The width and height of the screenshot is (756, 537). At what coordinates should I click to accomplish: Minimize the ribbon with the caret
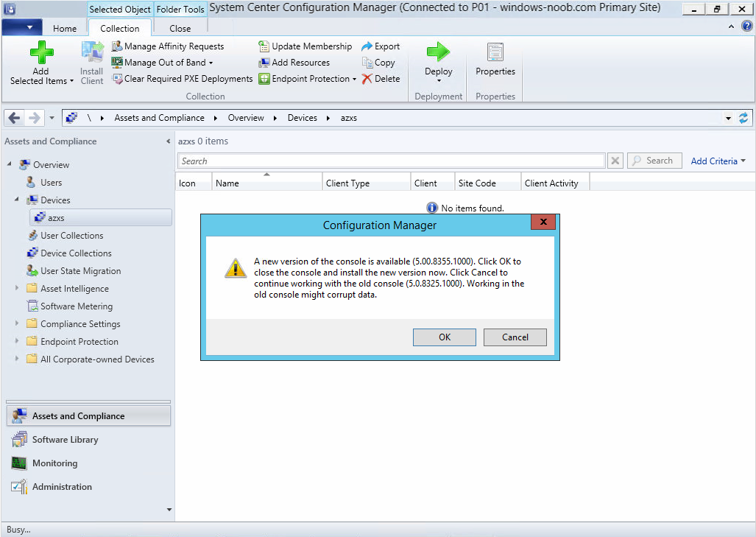(731, 27)
